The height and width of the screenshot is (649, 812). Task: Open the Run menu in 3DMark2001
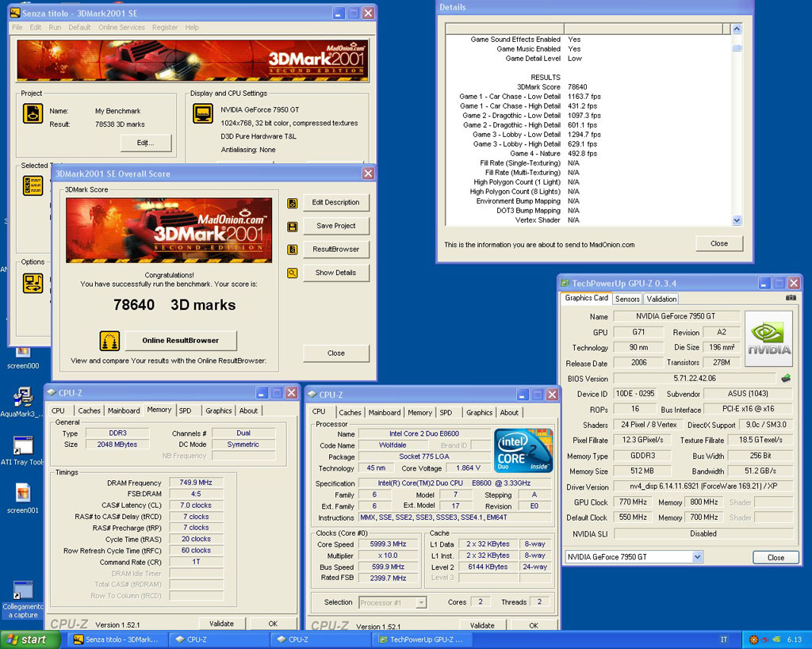tap(55, 28)
